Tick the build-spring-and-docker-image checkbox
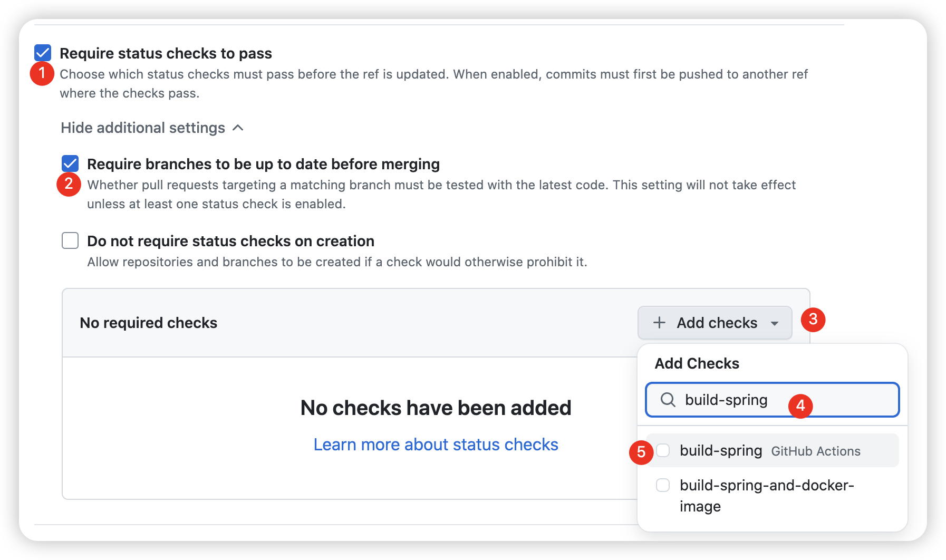Screen dimensions: 946x560 click(x=663, y=485)
